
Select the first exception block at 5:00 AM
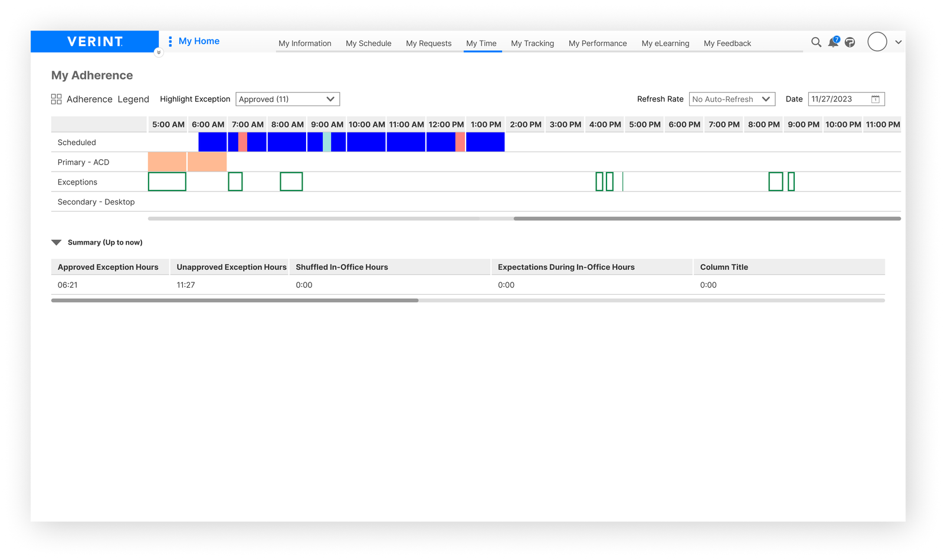pyautogui.click(x=167, y=182)
